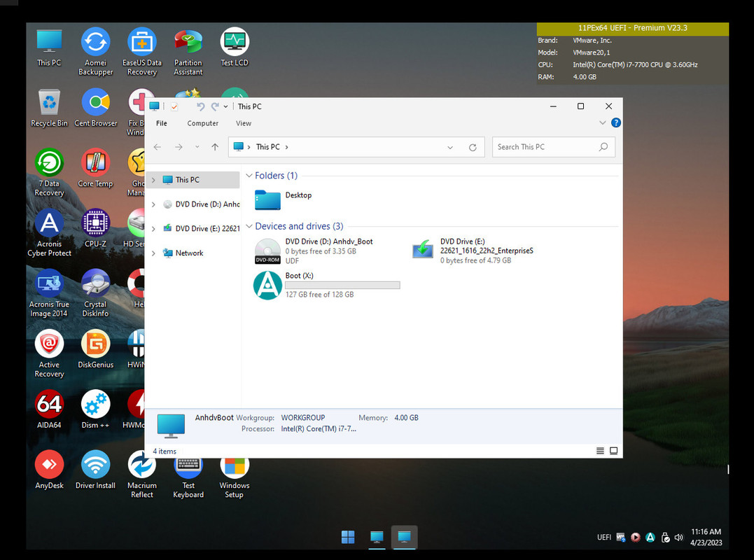754x560 pixels.
Task: Open the Start button on the taskbar
Action: click(x=348, y=537)
